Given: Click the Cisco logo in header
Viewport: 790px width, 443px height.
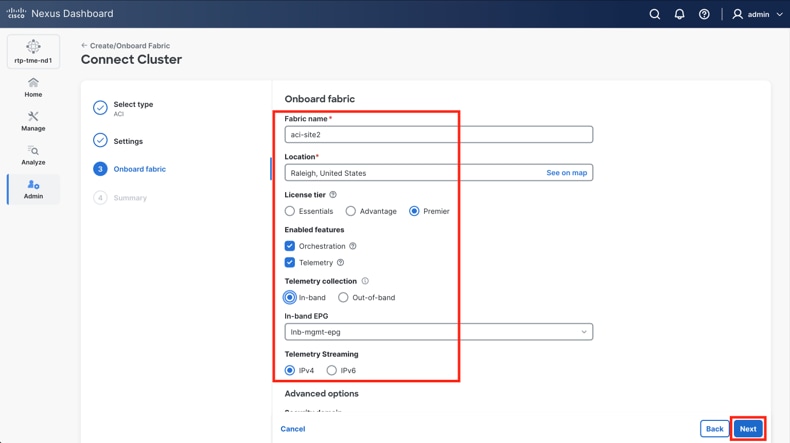Looking at the screenshot, I should click(x=16, y=14).
